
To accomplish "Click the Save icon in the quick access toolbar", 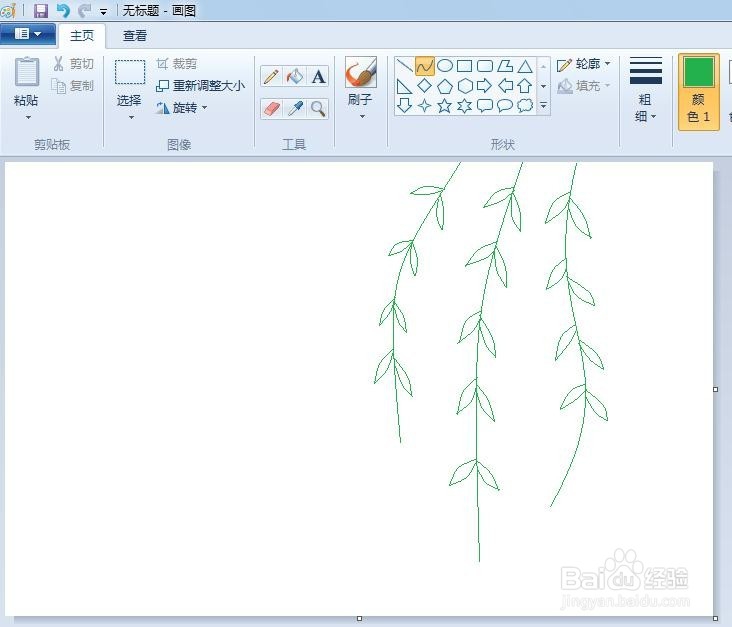I will click(x=41, y=10).
